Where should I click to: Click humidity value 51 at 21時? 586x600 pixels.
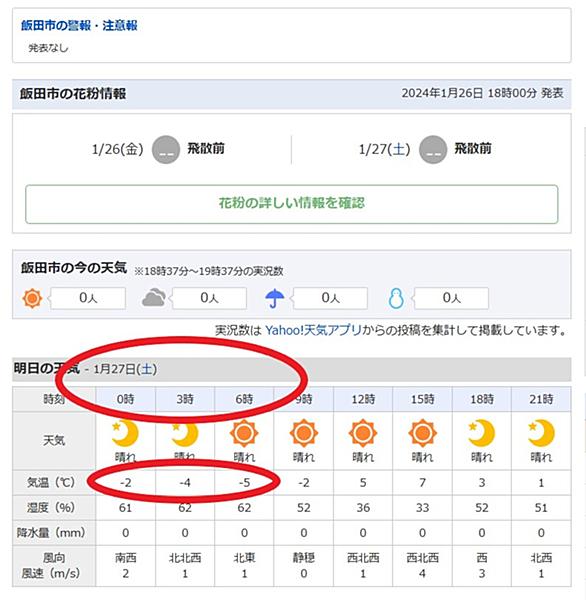[x=541, y=508]
